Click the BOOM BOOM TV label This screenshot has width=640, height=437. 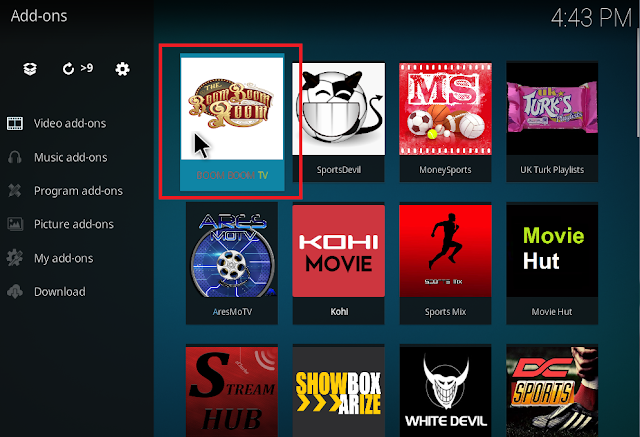click(232, 175)
